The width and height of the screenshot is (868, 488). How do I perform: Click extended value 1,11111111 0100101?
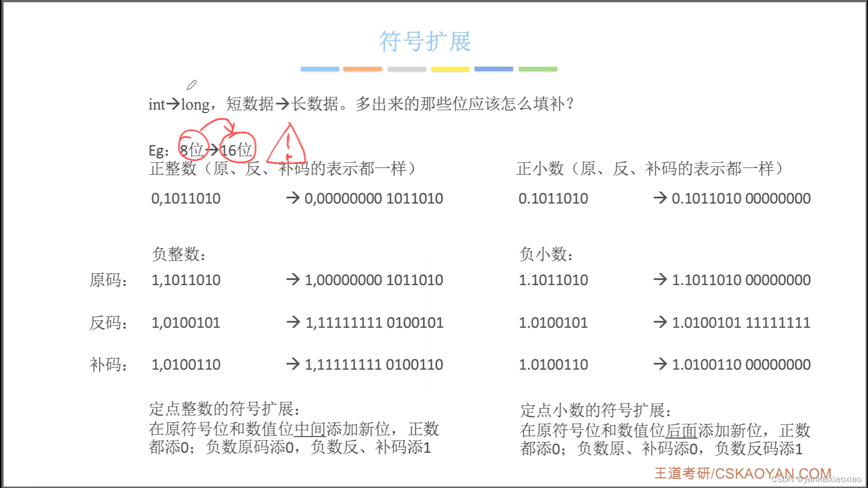(x=374, y=323)
